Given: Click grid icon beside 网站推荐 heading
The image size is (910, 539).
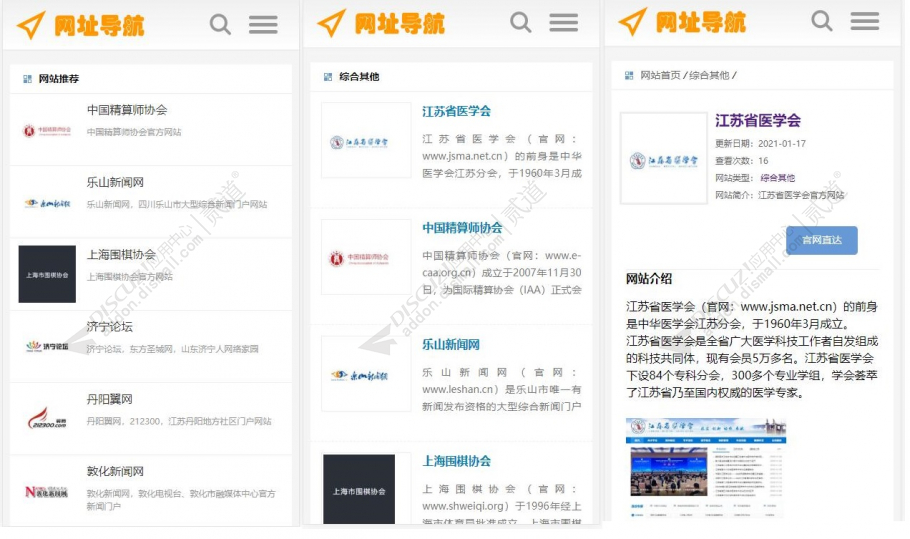Looking at the screenshot, I should (27, 79).
